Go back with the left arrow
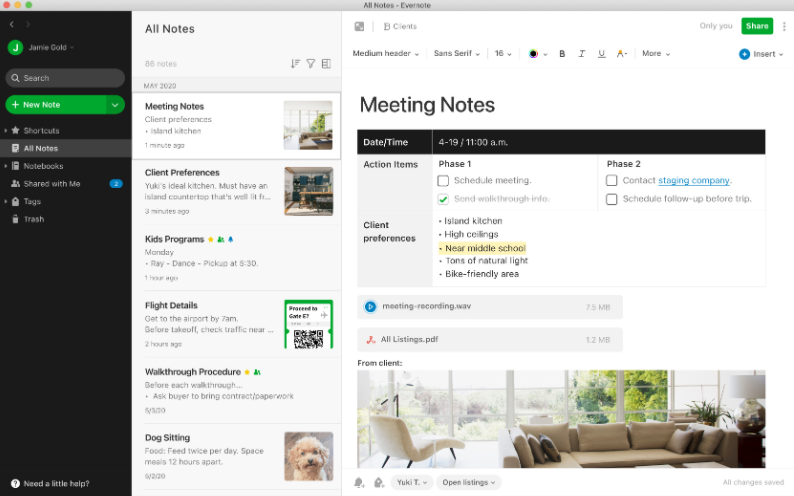The width and height of the screenshot is (794, 496). (12, 24)
